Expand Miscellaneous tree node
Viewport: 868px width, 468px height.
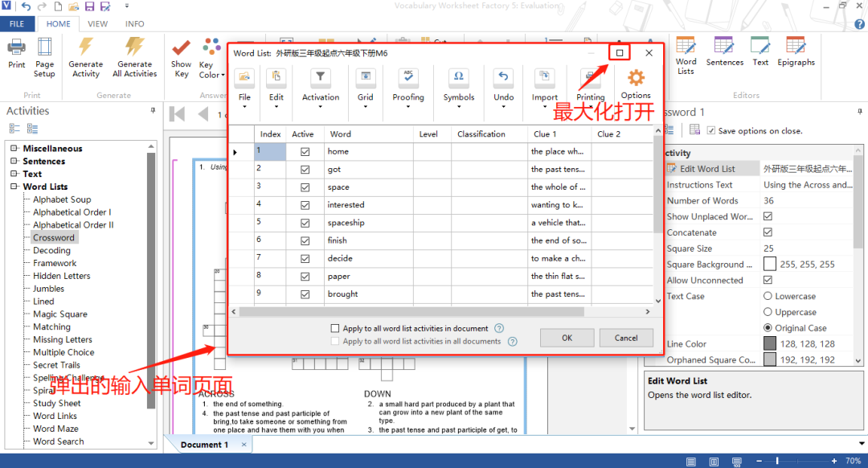tap(14, 148)
